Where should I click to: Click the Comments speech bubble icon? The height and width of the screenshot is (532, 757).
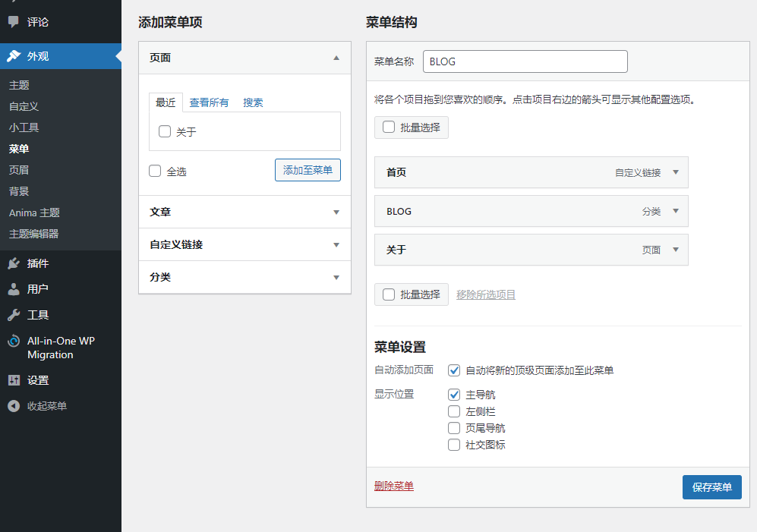point(14,22)
